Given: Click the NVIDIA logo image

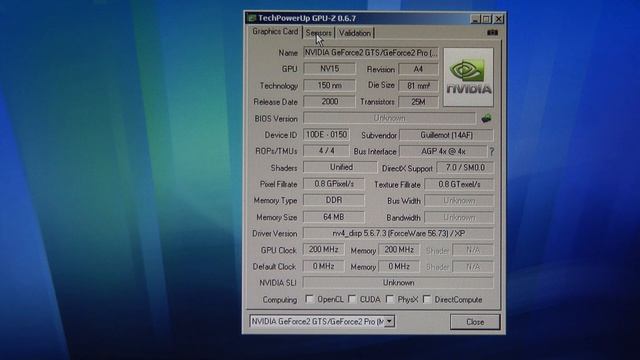Looking at the screenshot, I should [x=468, y=77].
